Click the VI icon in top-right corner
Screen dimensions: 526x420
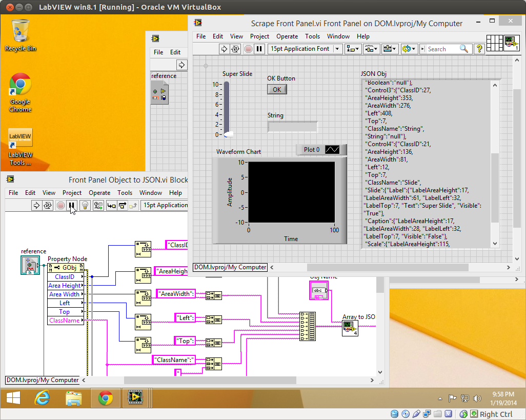coord(512,43)
